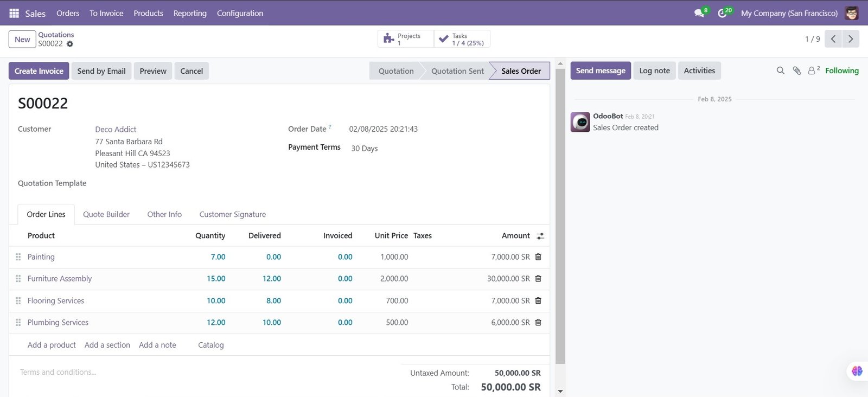Click the user avatar in top bar

click(852, 13)
